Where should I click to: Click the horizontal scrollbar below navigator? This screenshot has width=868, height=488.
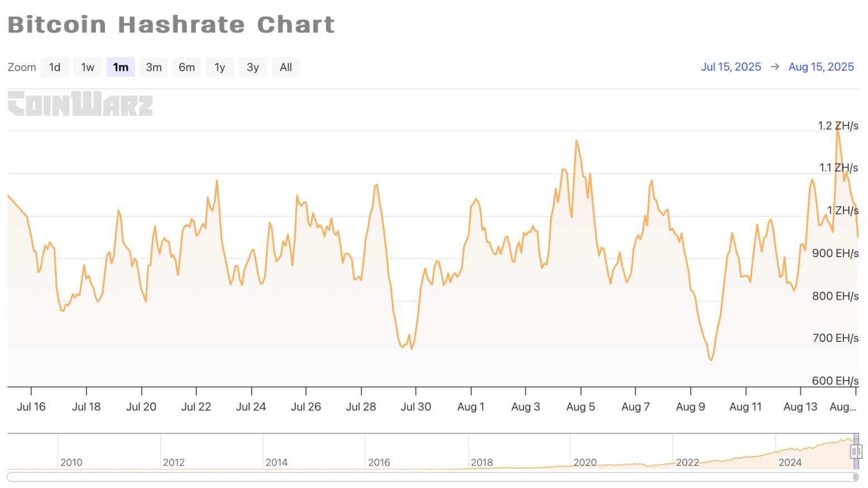(430, 477)
